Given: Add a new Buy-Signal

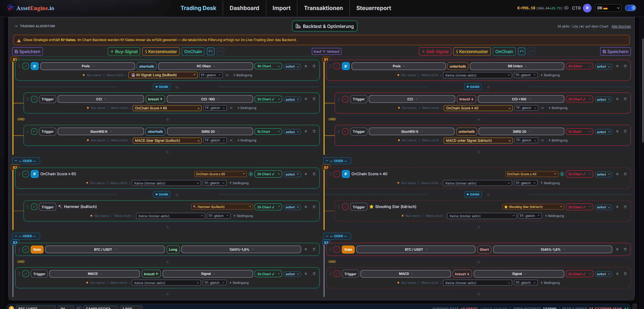Looking at the screenshot, I should [124, 51].
